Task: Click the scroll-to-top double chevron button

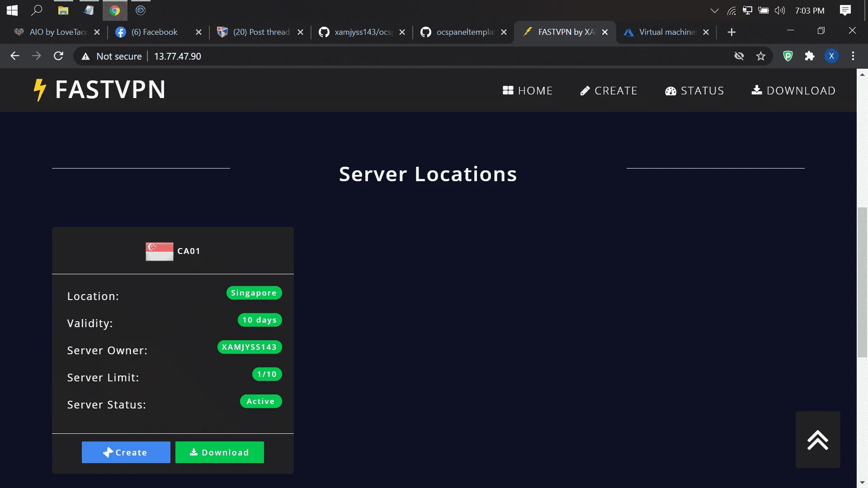Action: pos(818,440)
